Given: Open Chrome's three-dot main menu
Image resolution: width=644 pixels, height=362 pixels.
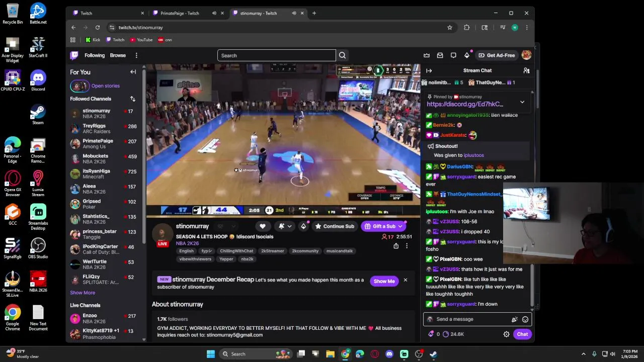Looking at the screenshot, I should click(527, 28).
